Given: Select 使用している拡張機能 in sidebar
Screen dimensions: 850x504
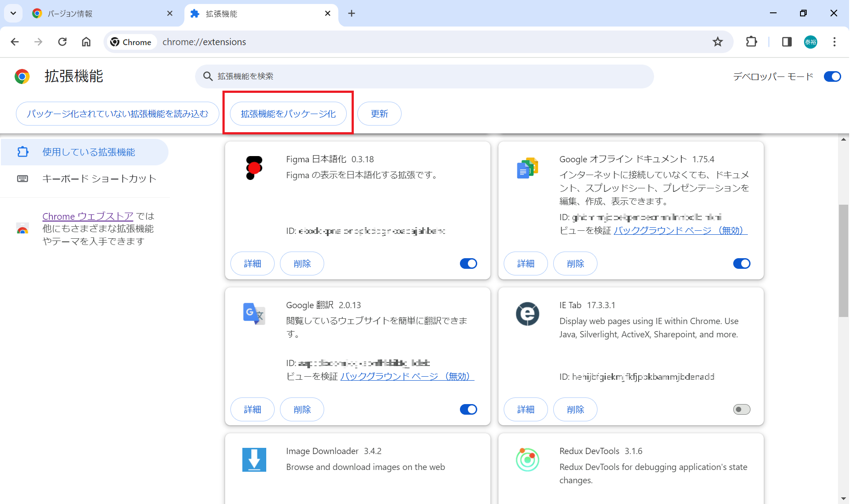Looking at the screenshot, I should point(84,152).
